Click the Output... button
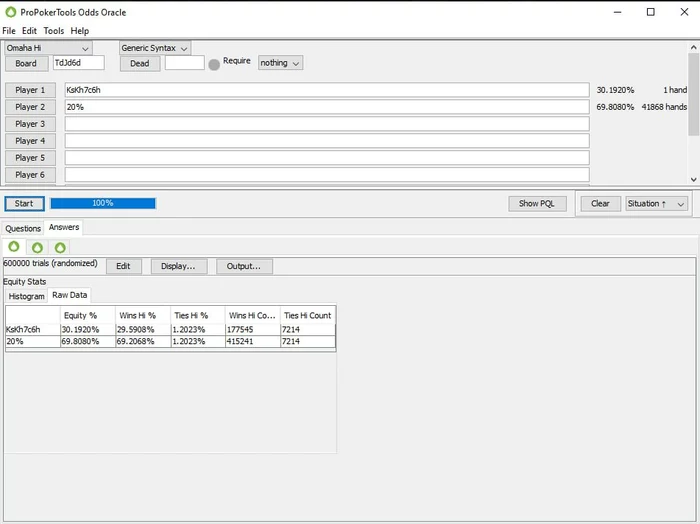The image size is (700, 524). 244,266
